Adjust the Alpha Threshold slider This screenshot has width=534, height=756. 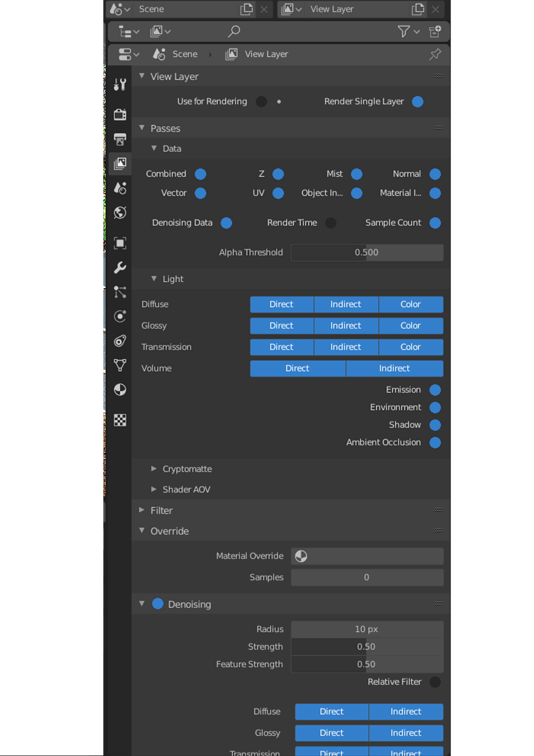click(x=367, y=253)
